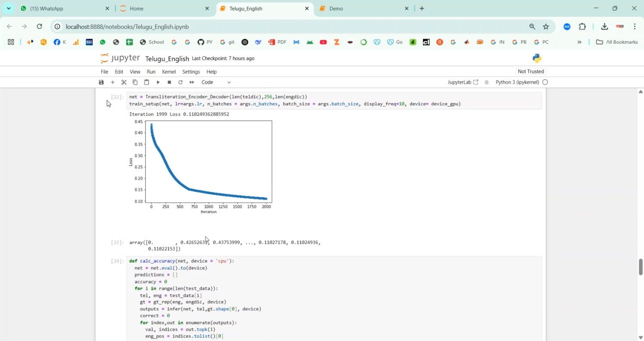Screen dimensions: 644x341
Task: Cut the selected cell with scissors icon
Action: (x=124, y=82)
